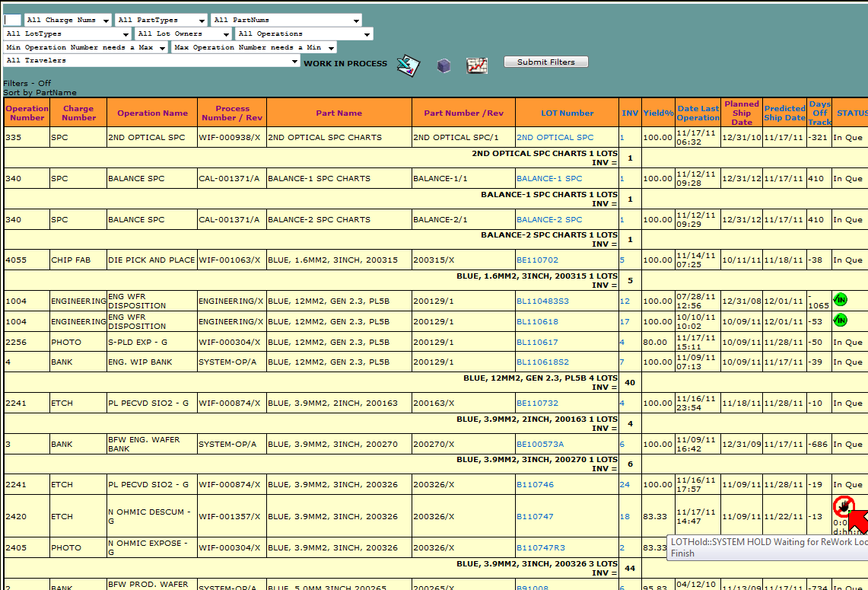Sort by LOT Number column header
This screenshot has height=590, width=868.
click(x=567, y=113)
